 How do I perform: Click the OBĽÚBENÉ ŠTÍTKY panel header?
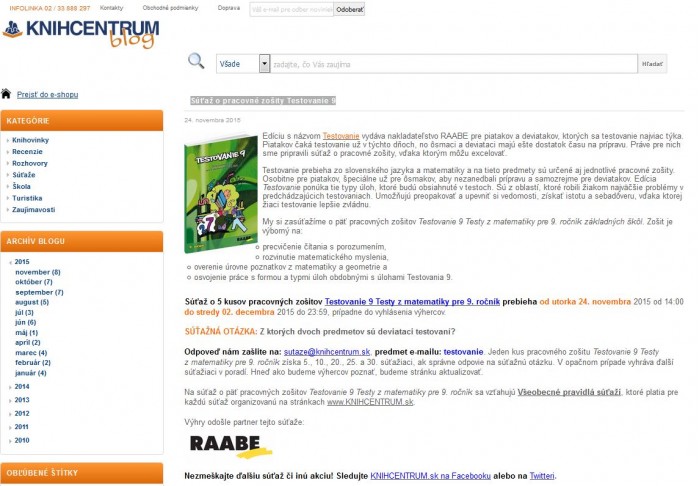coord(82,473)
